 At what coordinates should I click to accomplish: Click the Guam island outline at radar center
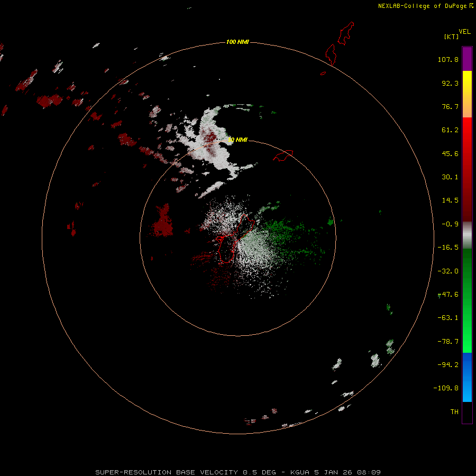[235, 239]
